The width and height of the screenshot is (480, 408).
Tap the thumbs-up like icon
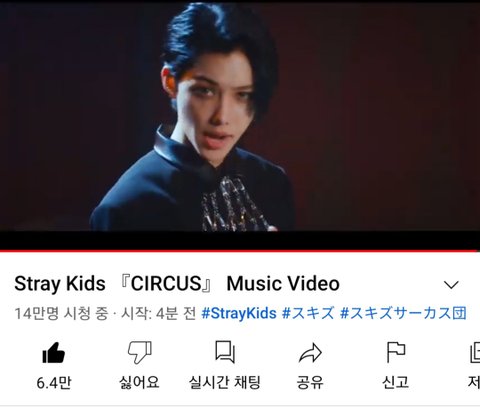(x=53, y=353)
